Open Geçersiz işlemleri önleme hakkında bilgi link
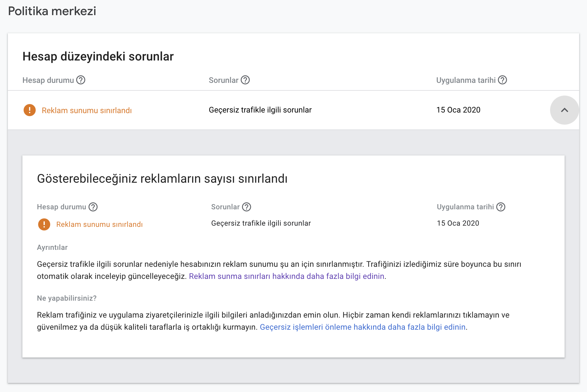The image size is (587, 392). 362,327
